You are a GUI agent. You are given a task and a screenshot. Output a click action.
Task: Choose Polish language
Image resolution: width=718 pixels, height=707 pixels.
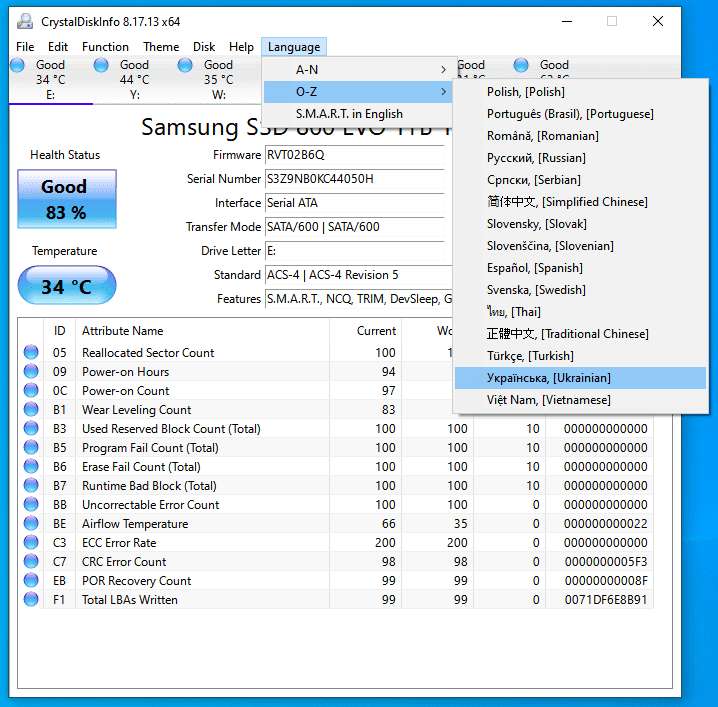pos(580,92)
